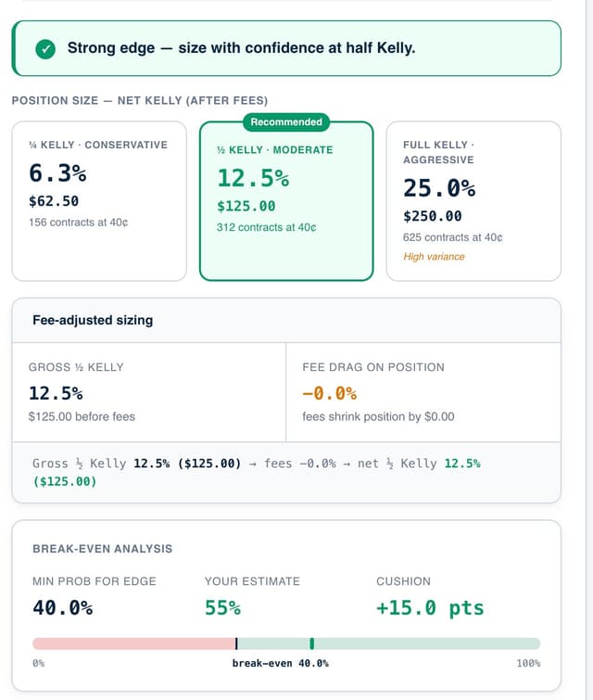Screen dimensions: 593x700
Task: Select the ¼ Kelly Conservative card
Action: point(95,200)
